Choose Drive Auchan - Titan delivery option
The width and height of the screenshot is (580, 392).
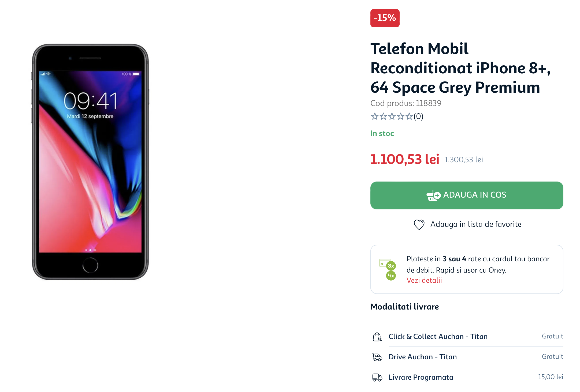(x=468, y=357)
